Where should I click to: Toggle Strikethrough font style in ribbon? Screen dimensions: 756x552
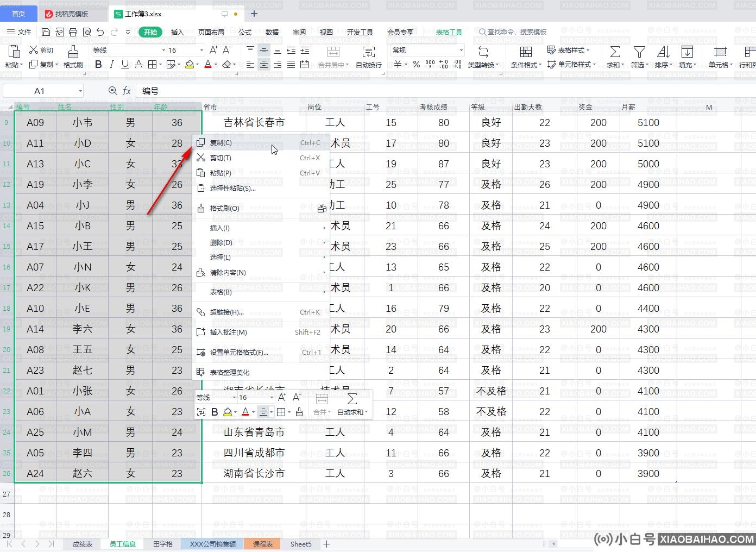(x=138, y=64)
